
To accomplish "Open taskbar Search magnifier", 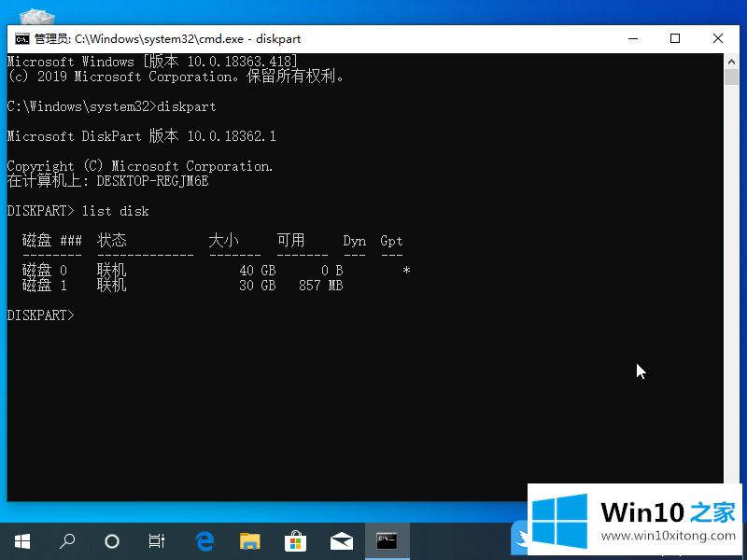I will (x=66, y=541).
